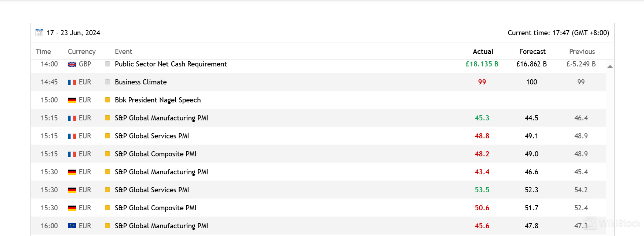Viewport: 644px width, 236px height.
Task: Open the Public Sector Net Cash Requirement event
Action: [x=171, y=64]
